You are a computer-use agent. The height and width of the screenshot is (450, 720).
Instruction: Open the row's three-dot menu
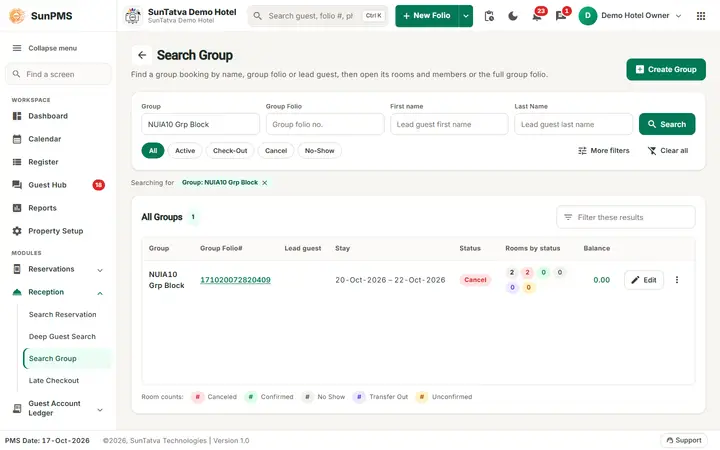pos(676,280)
